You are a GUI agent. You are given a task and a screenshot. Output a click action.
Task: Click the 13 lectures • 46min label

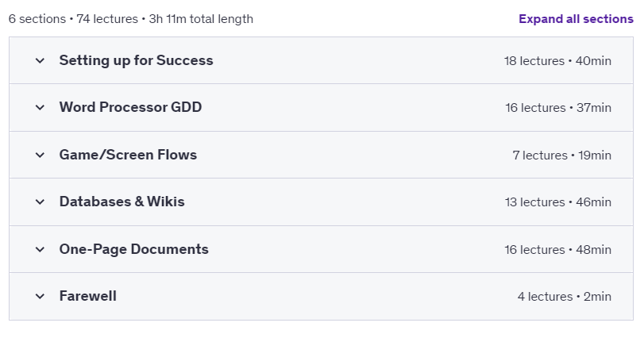(x=558, y=202)
